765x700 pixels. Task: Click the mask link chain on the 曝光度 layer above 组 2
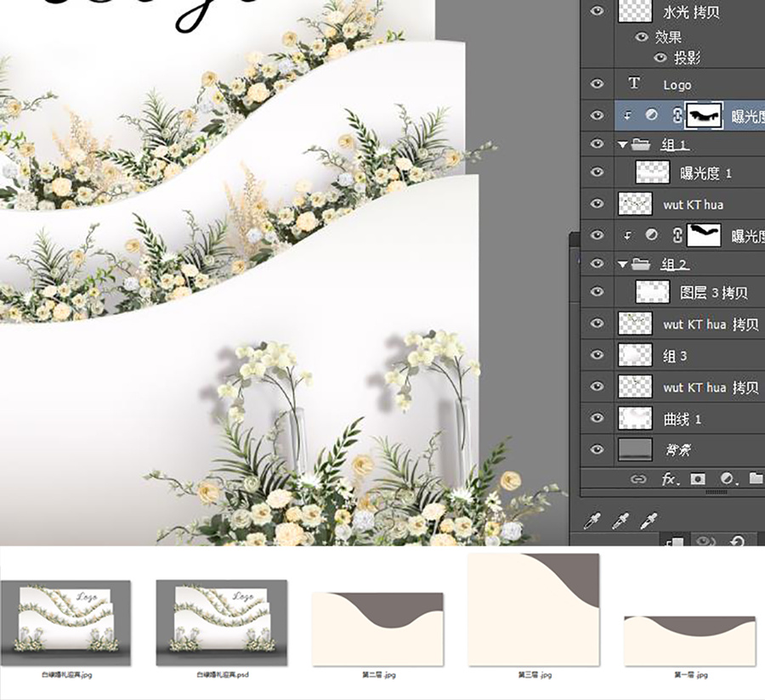pyautogui.click(x=677, y=235)
